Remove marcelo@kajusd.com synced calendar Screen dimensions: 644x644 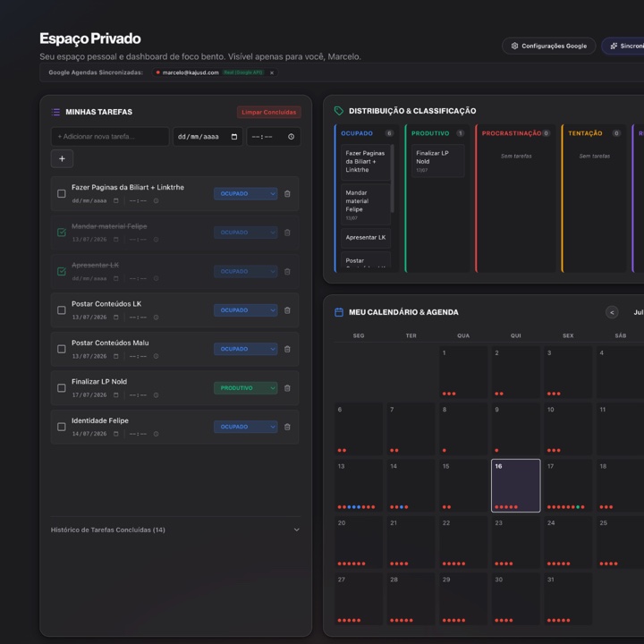point(272,72)
